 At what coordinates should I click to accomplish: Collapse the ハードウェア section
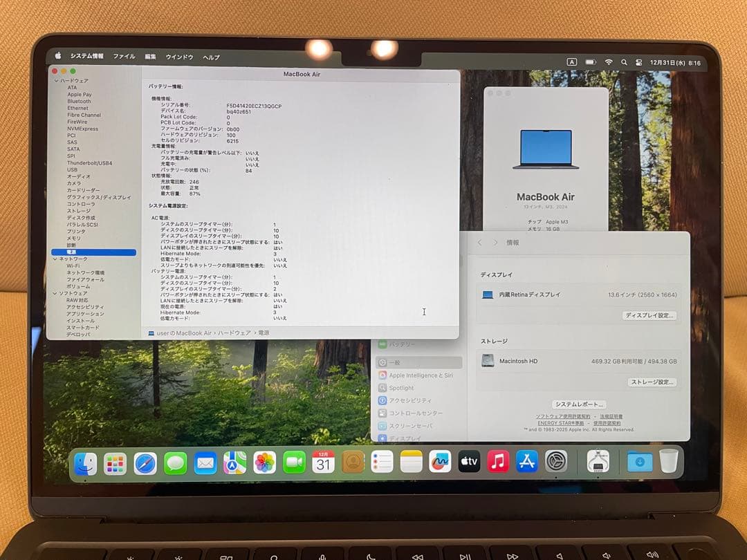[57, 80]
